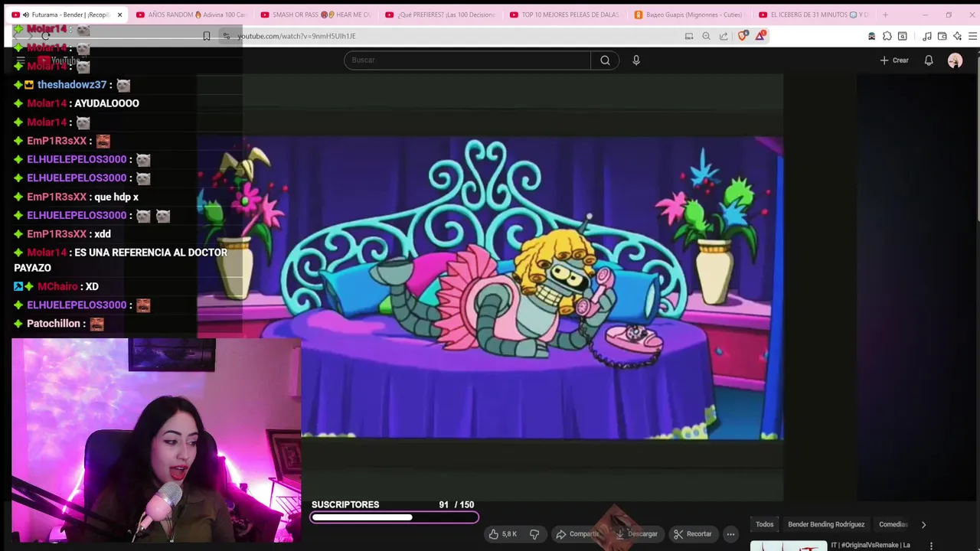Viewport: 980px width, 551px height.
Task: Click the bookmark icon beside address bar
Action: click(x=207, y=36)
